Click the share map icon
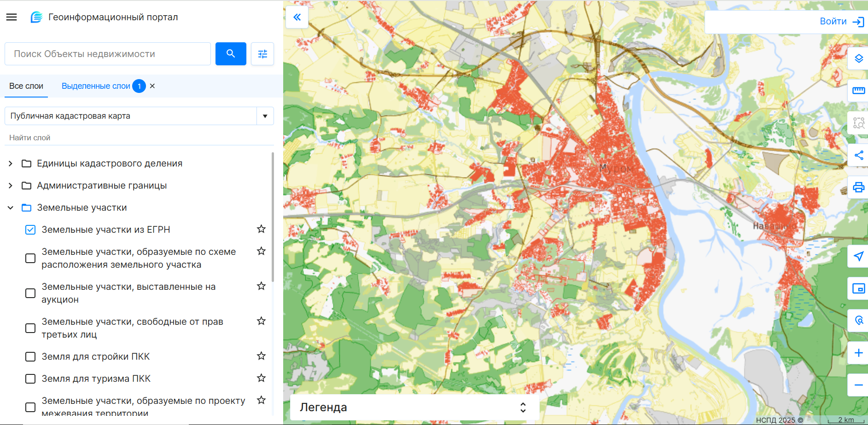Image resolution: width=868 pixels, height=425 pixels. coord(858,155)
